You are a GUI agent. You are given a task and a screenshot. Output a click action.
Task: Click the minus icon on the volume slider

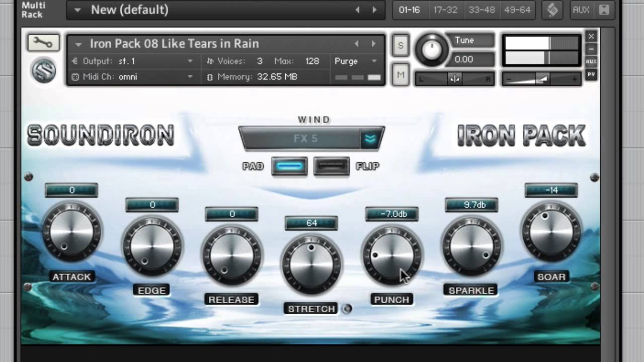tap(509, 79)
